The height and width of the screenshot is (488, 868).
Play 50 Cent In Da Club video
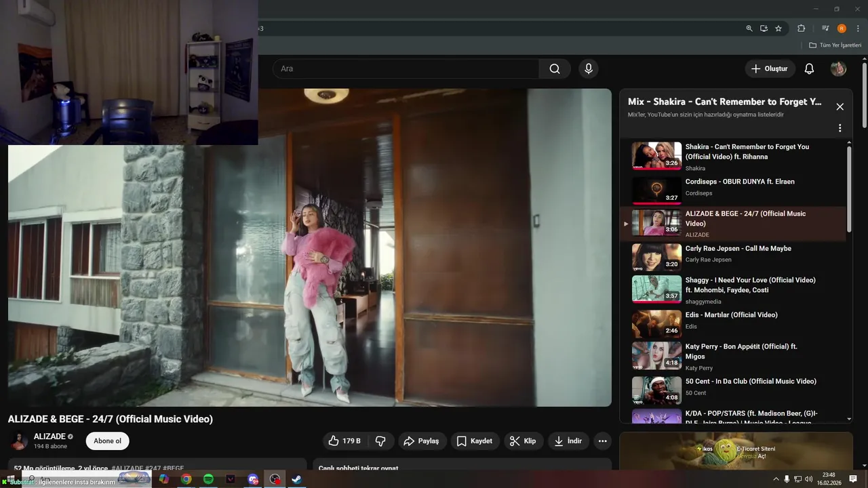point(733,390)
